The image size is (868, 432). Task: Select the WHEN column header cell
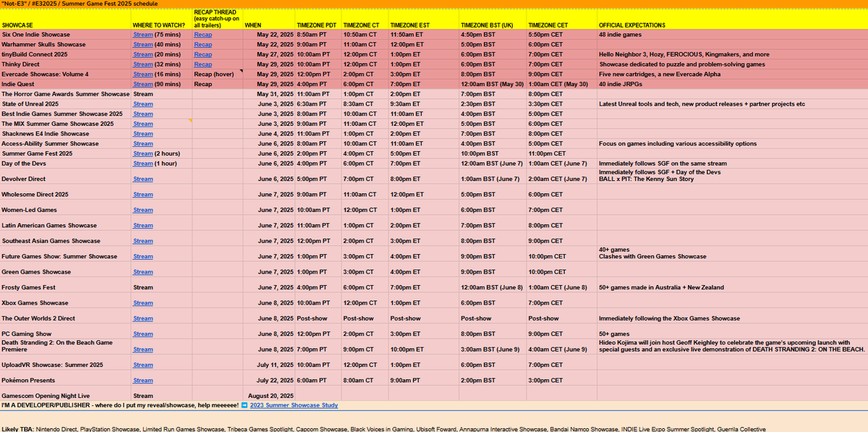click(x=270, y=20)
